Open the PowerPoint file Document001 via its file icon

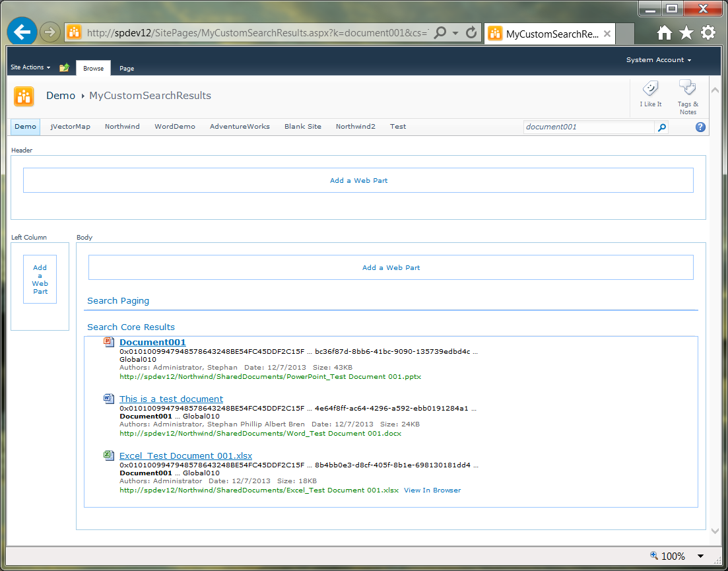pos(109,342)
